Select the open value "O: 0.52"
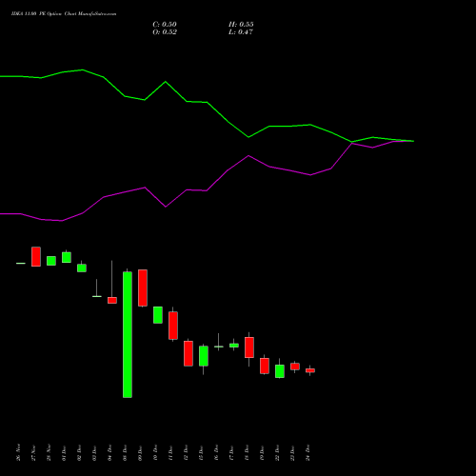The height and width of the screenshot is (476, 476). (x=165, y=32)
